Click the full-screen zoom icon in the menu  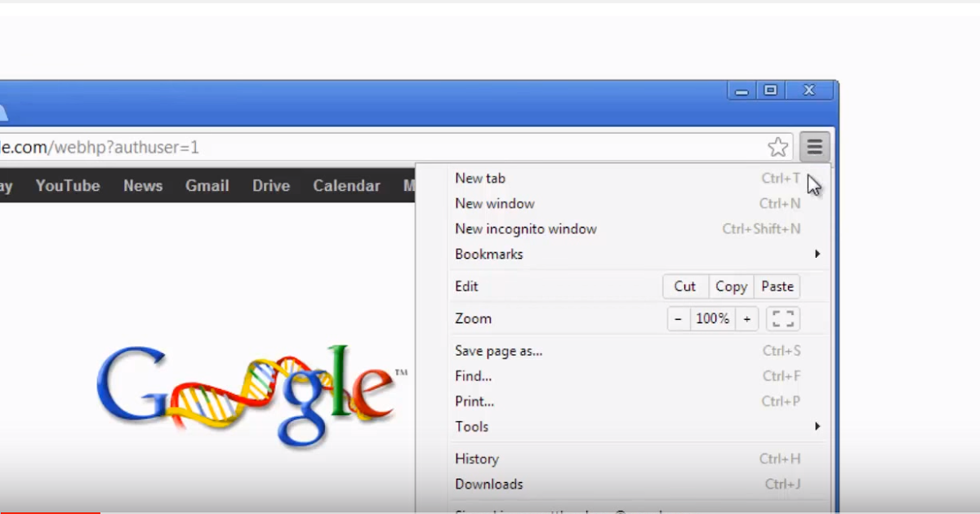tap(782, 318)
